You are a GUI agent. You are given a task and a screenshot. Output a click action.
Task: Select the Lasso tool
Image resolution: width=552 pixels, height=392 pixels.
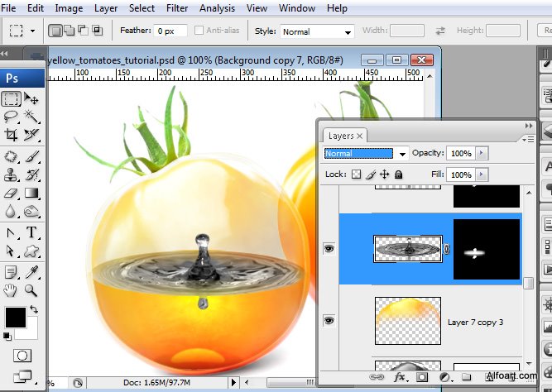coord(12,117)
